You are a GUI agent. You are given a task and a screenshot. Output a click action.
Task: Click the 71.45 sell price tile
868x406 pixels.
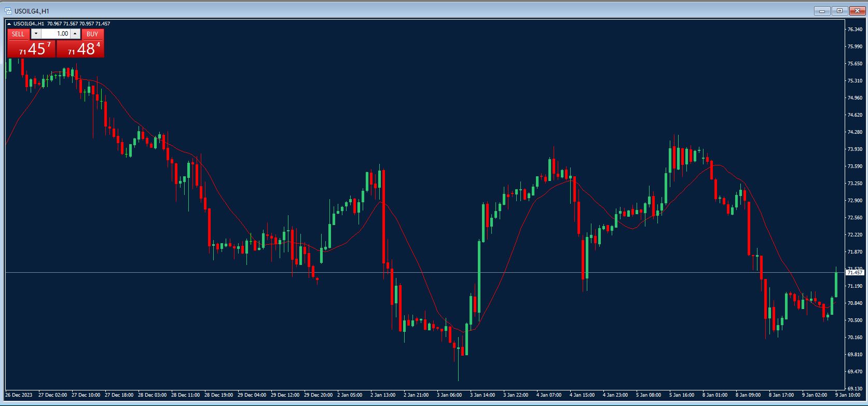[32, 49]
